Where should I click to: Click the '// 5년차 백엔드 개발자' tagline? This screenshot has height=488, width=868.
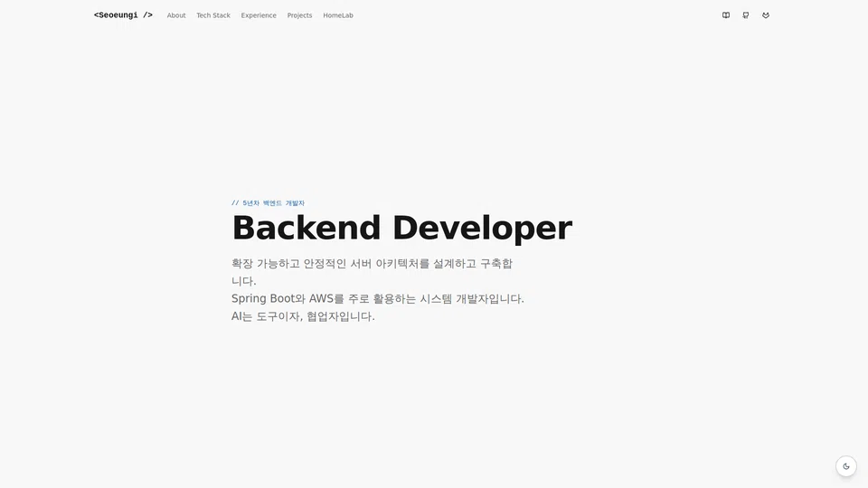pyautogui.click(x=268, y=203)
